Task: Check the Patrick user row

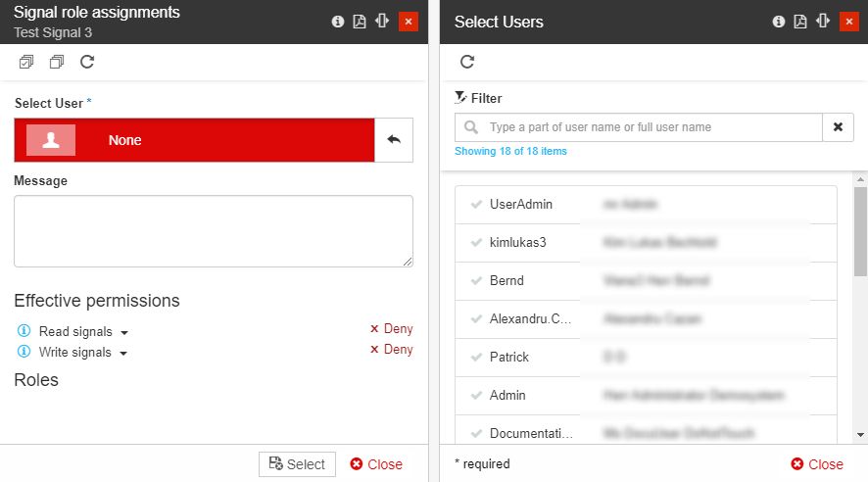Action: click(477, 358)
